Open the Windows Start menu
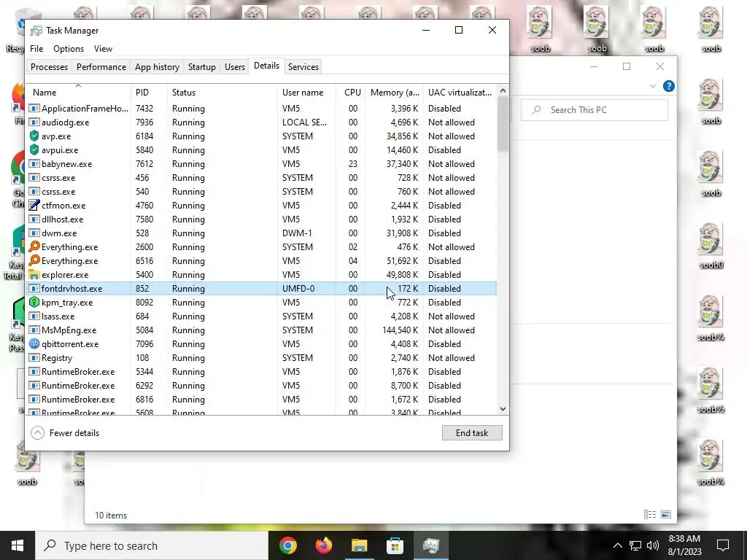 [x=18, y=545]
